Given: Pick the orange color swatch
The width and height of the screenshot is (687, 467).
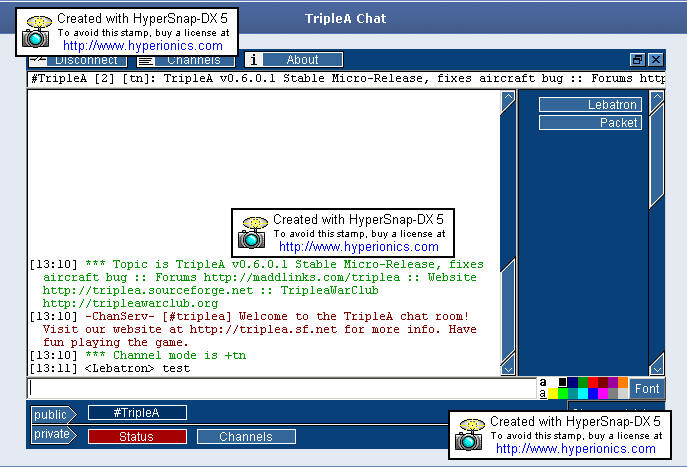Looking at the screenshot, I should pyautogui.click(x=623, y=382).
